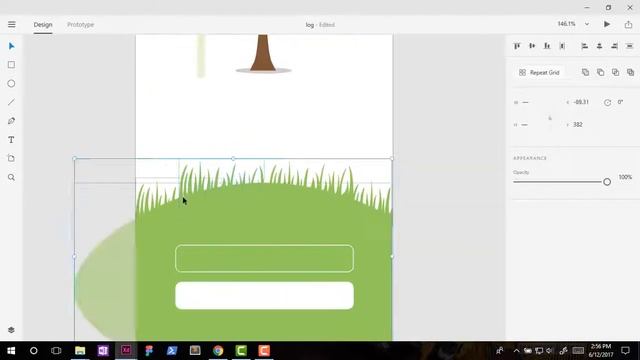Open PowerShell from the taskbar
The image size is (640, 360).
coord(172,351)
